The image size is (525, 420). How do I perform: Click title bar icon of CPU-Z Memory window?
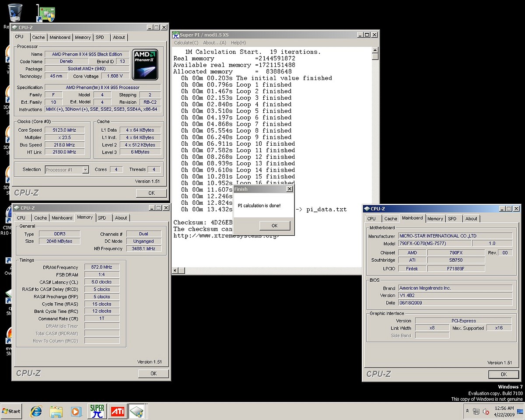point(17,208)
